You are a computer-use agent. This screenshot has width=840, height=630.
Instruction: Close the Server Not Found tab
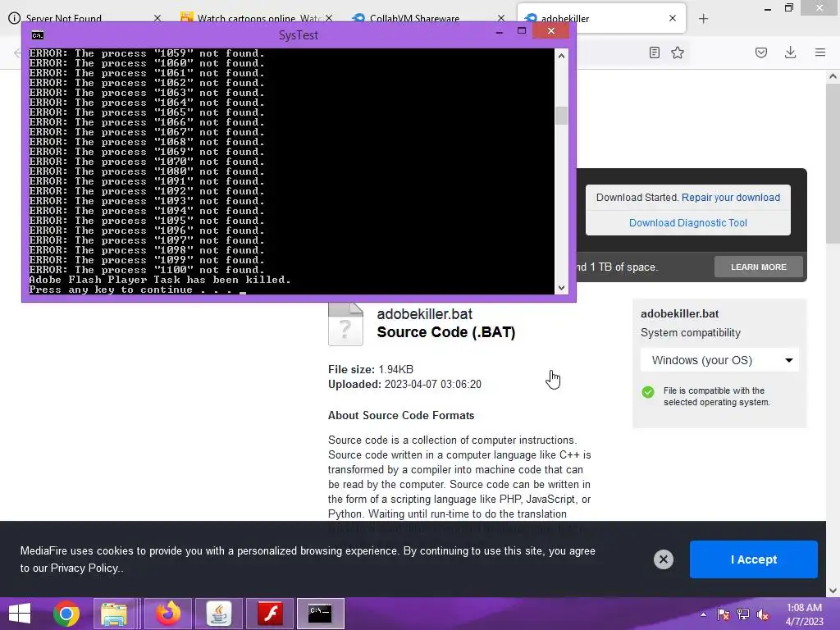pos(157,18)
